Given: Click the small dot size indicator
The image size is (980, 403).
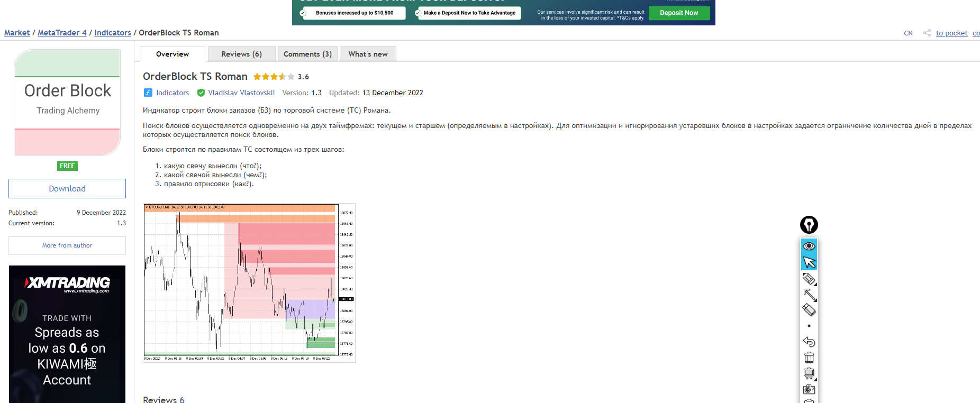Looking at the screenshot, I should [809, 326].
